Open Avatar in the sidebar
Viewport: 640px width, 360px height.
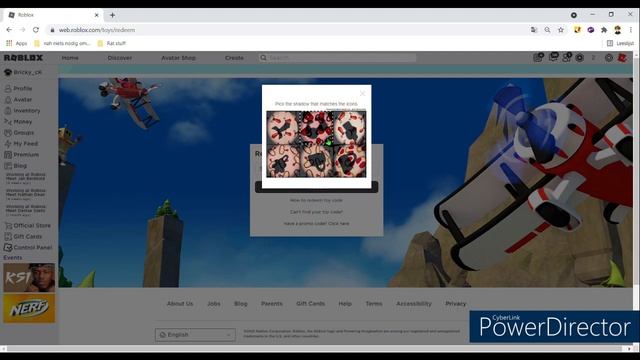[x=18, y=100]
